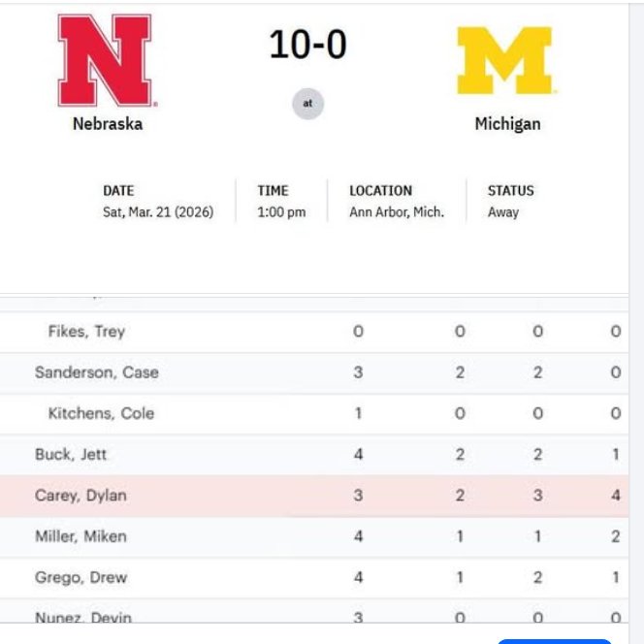
Task: Click the vertical scrollbar at right edge
Action: pos(636,322)
